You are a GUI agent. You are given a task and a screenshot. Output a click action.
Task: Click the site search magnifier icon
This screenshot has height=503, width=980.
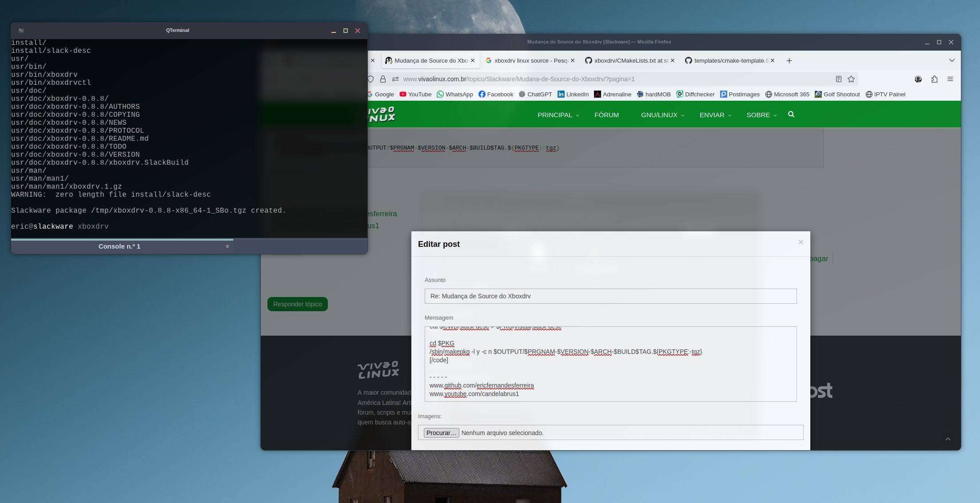pos(791,115)
